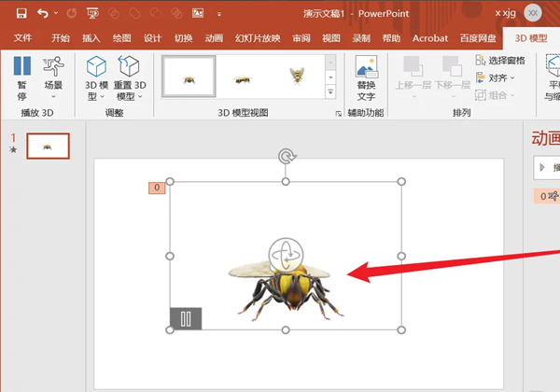
Task: Select the third bee top view thumbnail
Action: (297, 76)
